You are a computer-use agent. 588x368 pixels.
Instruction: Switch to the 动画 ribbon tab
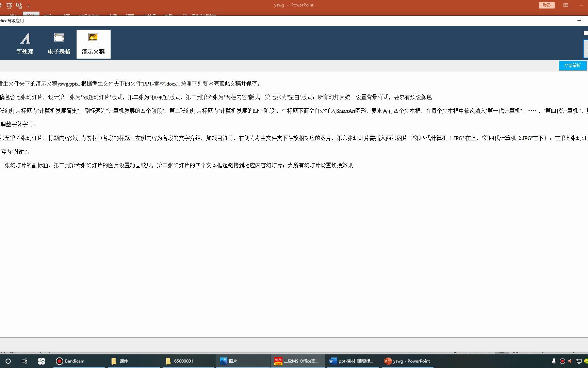[x=66, y=15]
